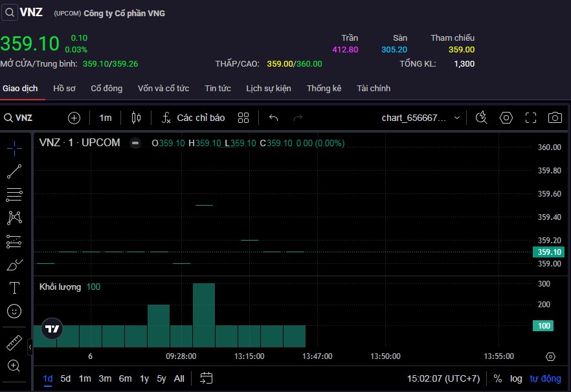Collapse the VNZ legend with minus button

click(x=135, y=143)
